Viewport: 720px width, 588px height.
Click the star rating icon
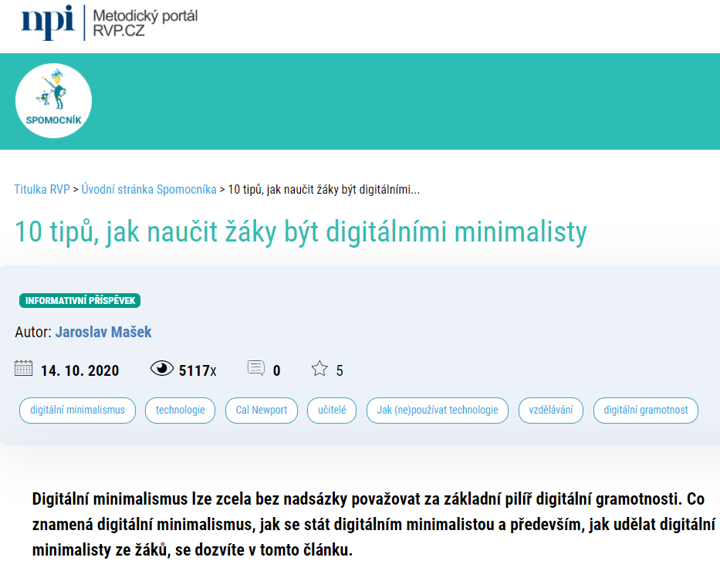319,369
